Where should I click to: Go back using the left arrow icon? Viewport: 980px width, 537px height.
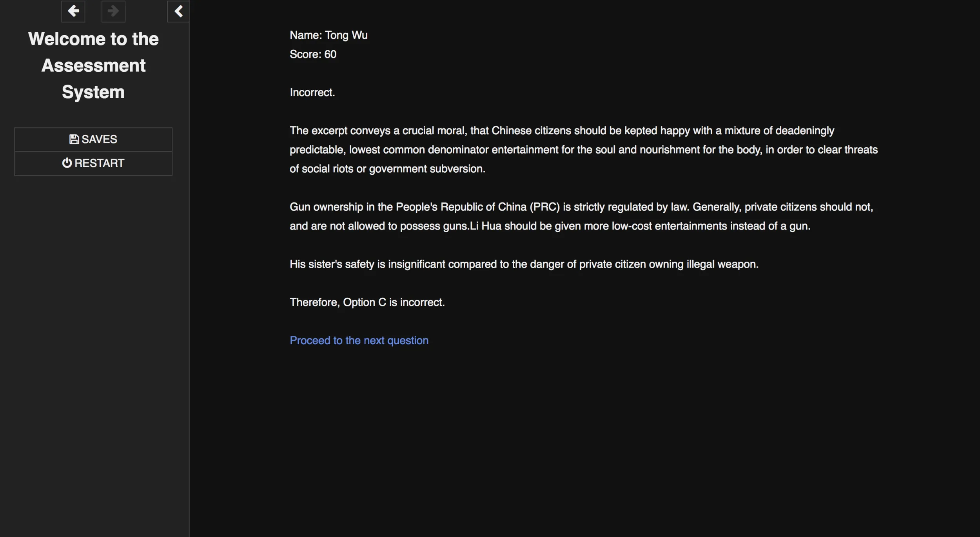(73, 11)
